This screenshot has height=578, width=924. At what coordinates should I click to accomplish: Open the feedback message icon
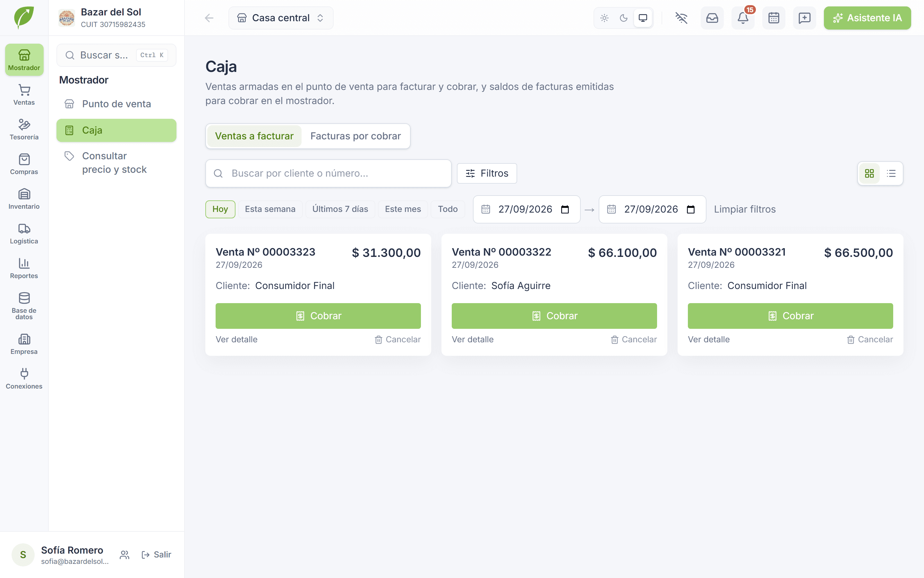point(805,18)
